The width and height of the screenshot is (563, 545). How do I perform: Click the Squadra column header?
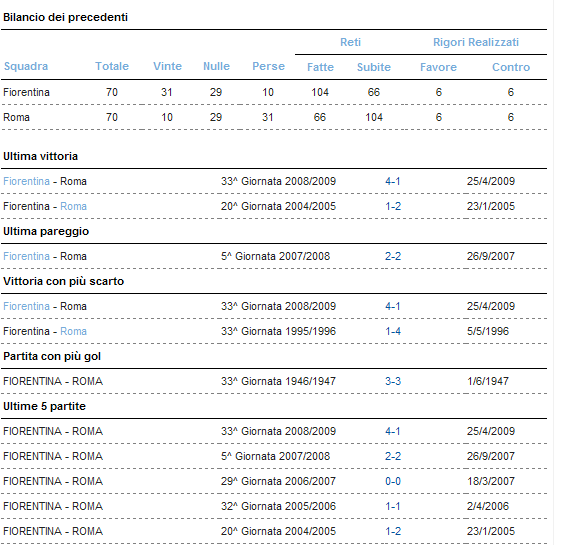tap(26, 66)
